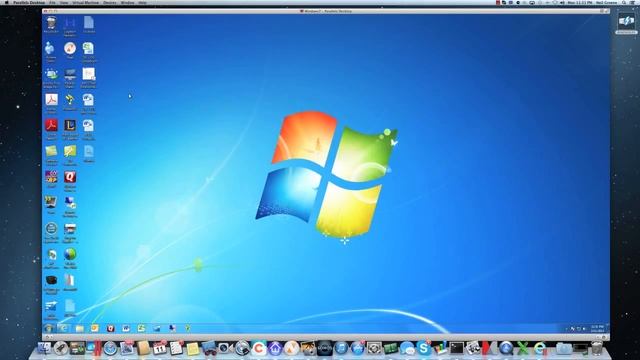Open the Excel icon on Windows taskbar
The height and width of the screenshot is (360, 640).
pyautogui.click(x=141, y=328)
